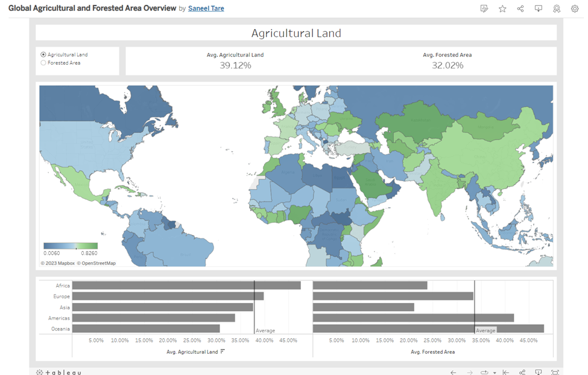The width and height of the screenshot is (588, 375).
Task: Click the edit pencil icon near the title bar
Action: click(484, 8)
